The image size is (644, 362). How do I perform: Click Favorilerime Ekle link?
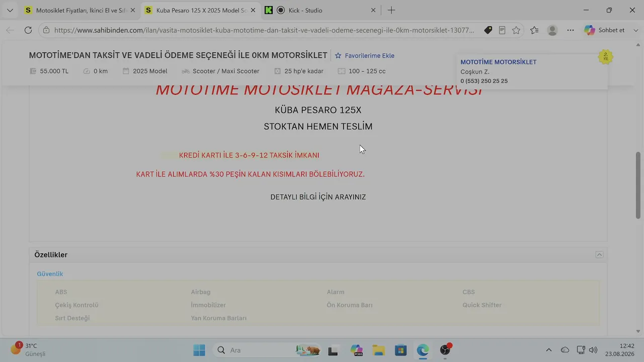point(369,56)
